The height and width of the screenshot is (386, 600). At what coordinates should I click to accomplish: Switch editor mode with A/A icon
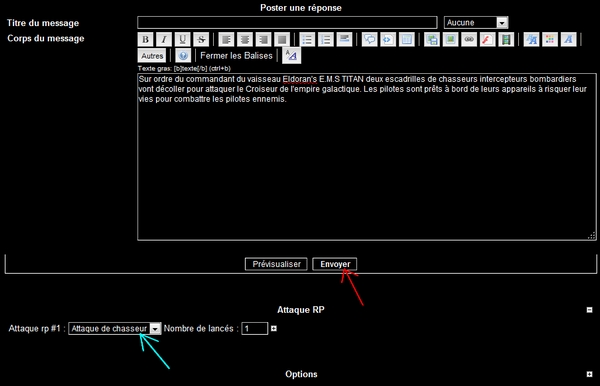pos(292,55)
